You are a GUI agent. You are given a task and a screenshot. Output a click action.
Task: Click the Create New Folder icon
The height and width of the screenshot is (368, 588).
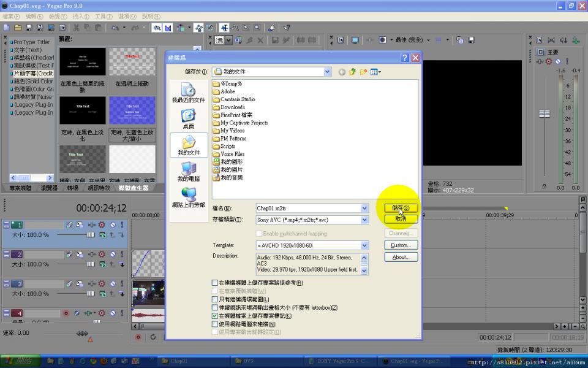(363, 72)
